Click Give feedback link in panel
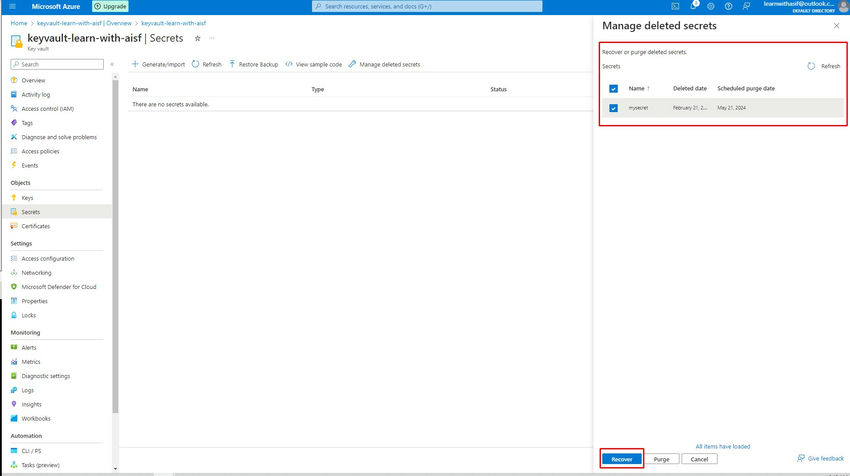This screenshot has height=476, width=850. tap(820, 458)
